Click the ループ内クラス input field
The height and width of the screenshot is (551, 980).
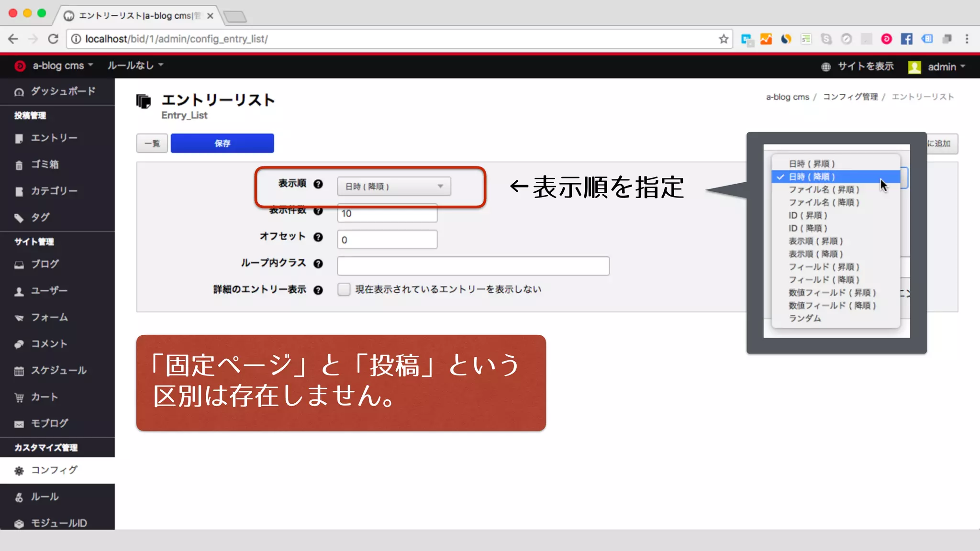tap(473, 266)
